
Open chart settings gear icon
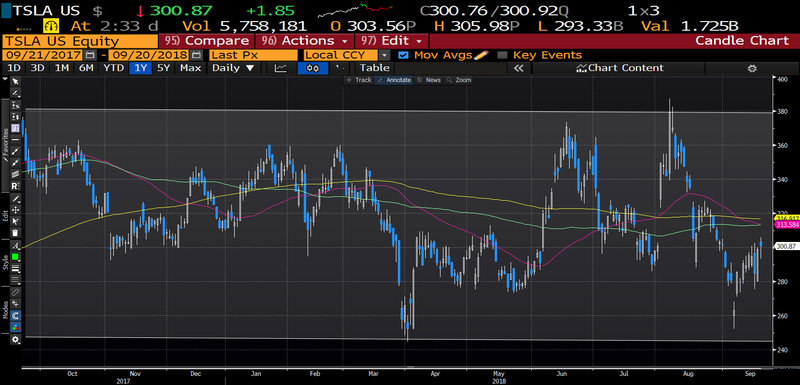click(x=752, y=68)
